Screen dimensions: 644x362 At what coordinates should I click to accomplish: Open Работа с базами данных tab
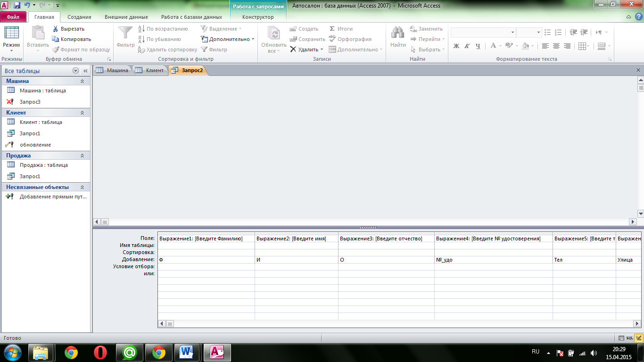191,17
